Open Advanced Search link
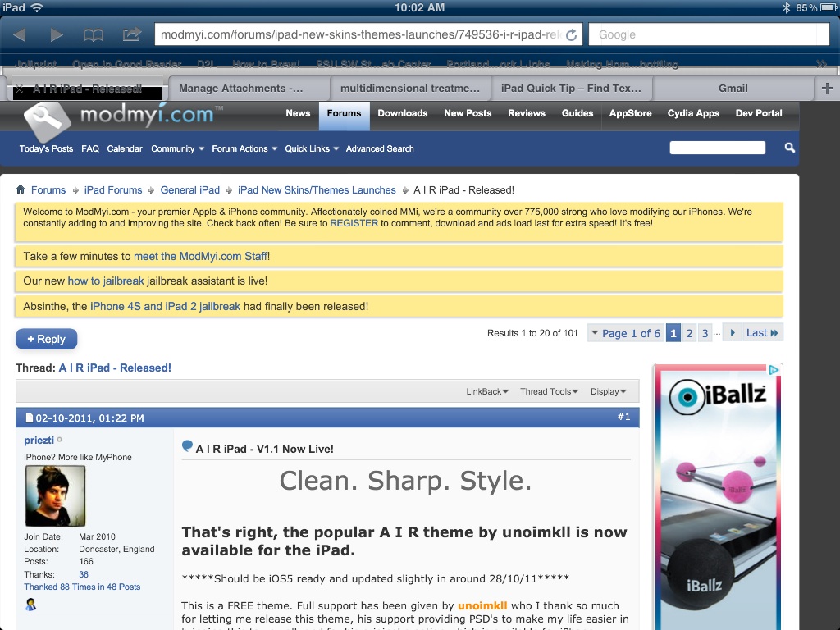 (380, 149)
